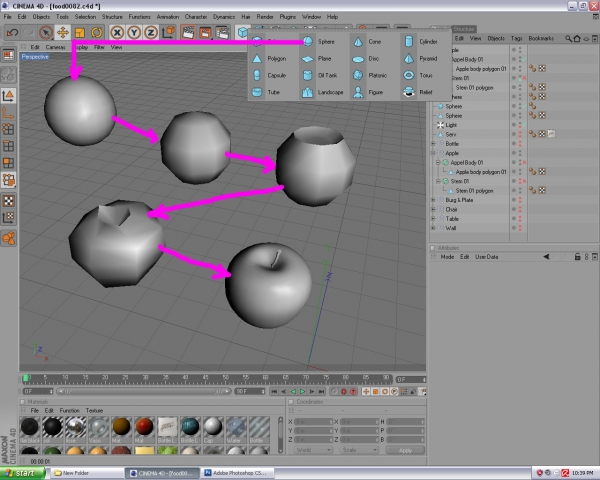Activate the Rotate tool
This screenshot has width=600, height=480.
96,33
